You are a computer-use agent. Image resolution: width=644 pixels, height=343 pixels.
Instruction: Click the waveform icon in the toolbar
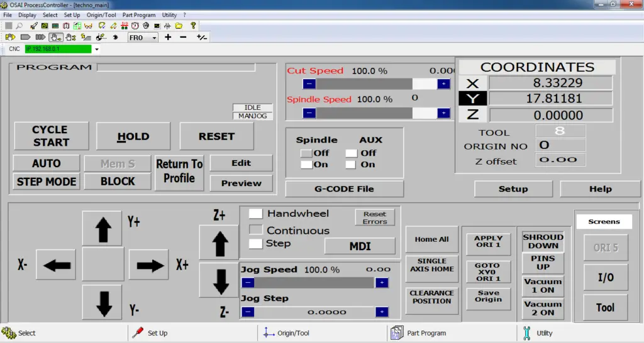(167, 26)
